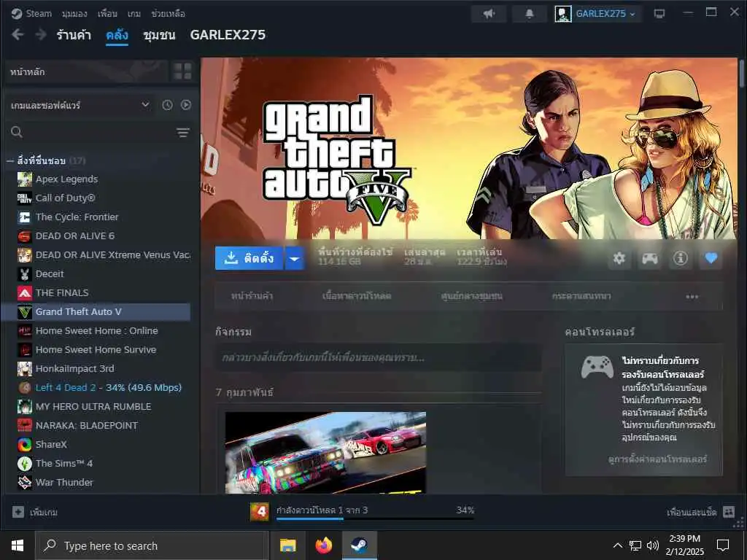Open friends and chat icon
Screen dimensions: 747x560
pyautogui.click(x=729, y=511)
